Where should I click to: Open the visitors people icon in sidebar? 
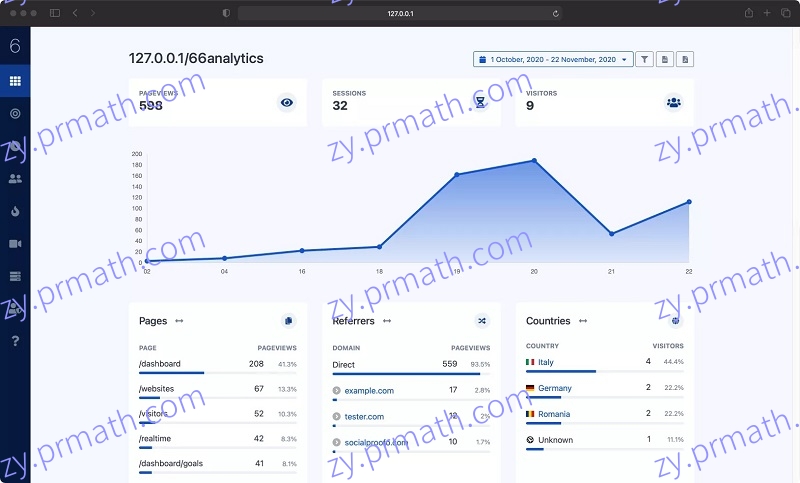15,179
